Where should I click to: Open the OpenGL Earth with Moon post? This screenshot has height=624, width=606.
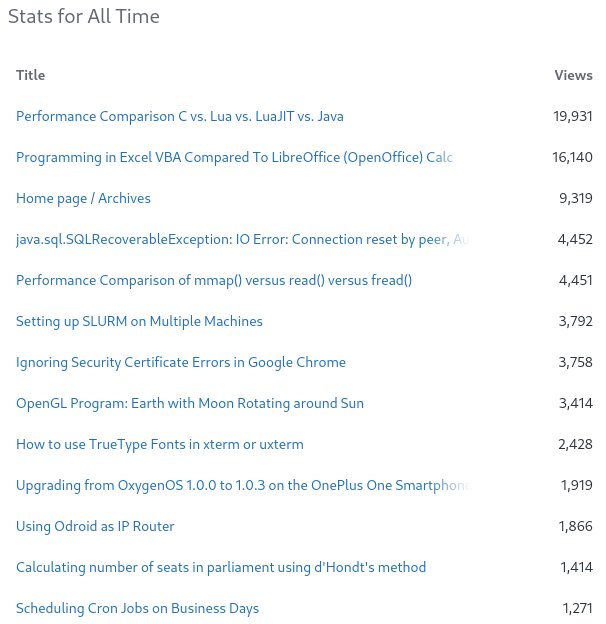(x=190, y=403)
